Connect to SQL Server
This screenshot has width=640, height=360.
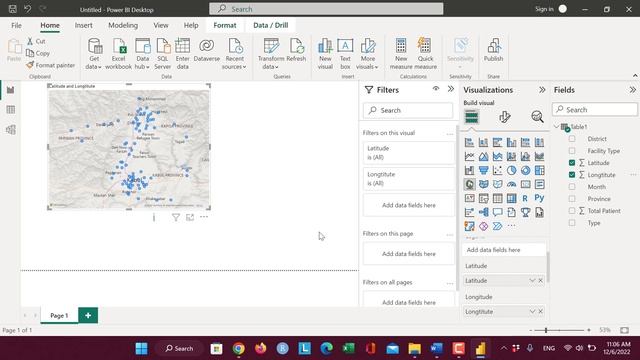pos(162,54)
